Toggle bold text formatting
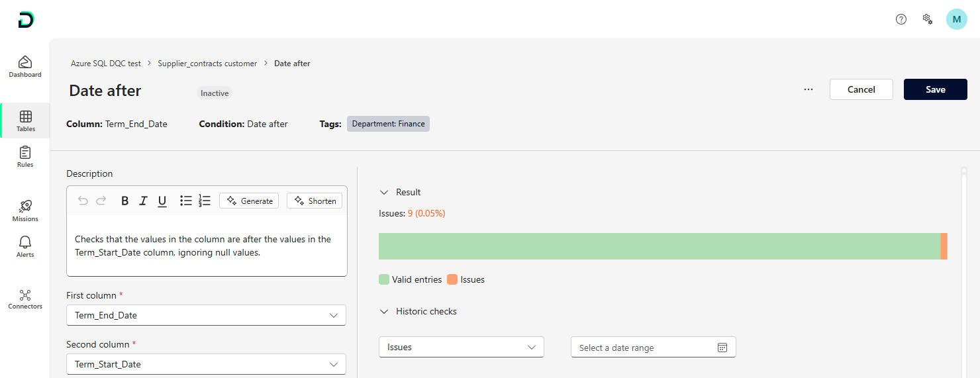The height and width of the screenshot is (378, 980). [124, 201]
